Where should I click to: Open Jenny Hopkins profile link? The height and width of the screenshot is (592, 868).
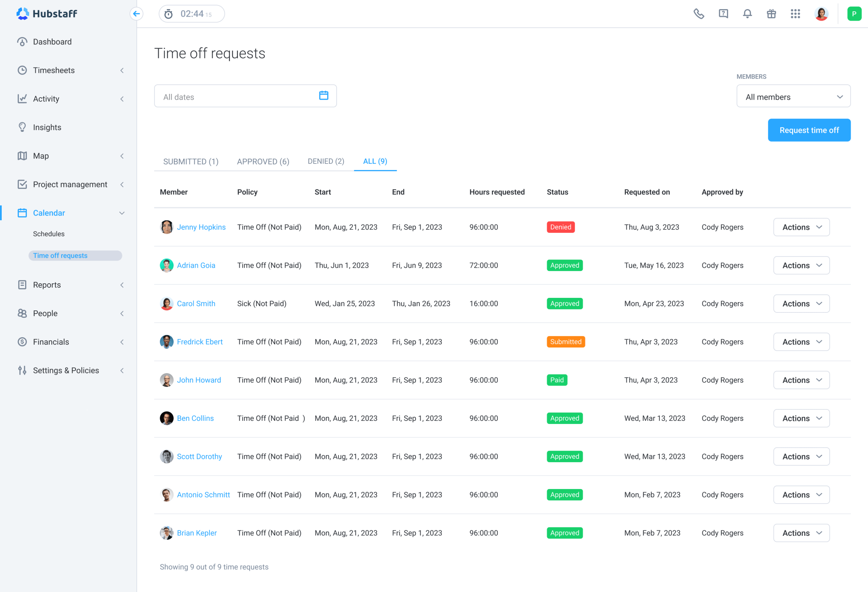tap(201, 227)
